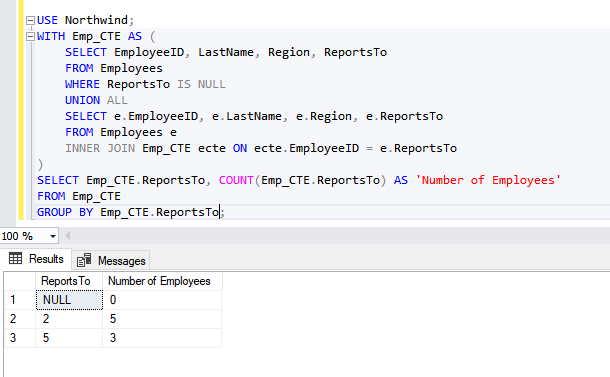Select the cell with value 0
610x377 pixels.
pyautogui.click(x=162, y=300)
